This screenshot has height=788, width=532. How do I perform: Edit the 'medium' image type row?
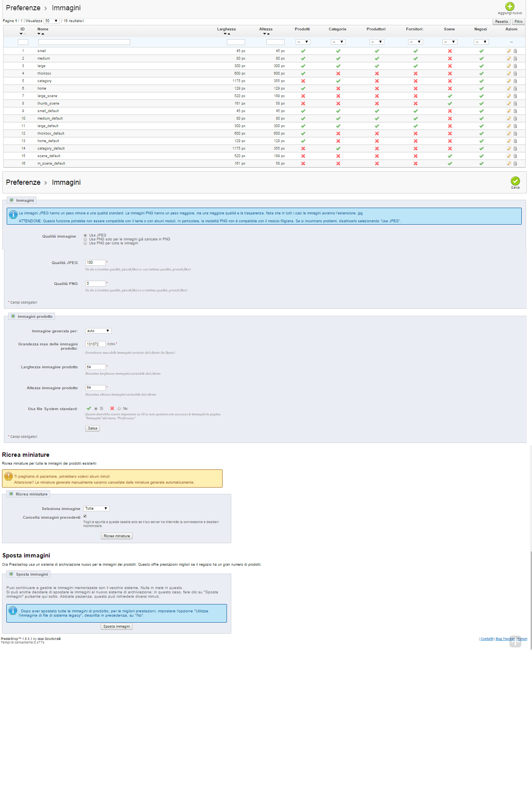[x=509, y=58]
